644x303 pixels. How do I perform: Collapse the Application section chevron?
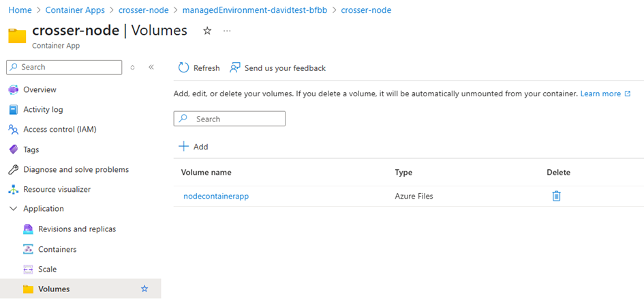[14, 209]
